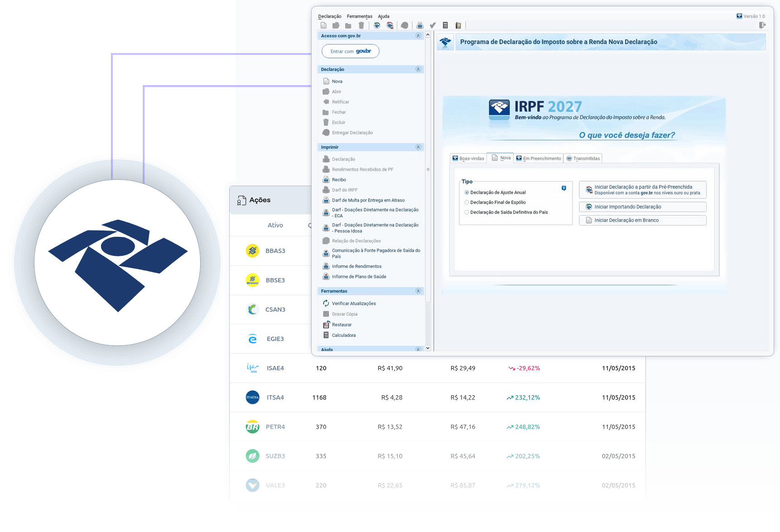Open the Ferramentas menu

click(360, 16)
